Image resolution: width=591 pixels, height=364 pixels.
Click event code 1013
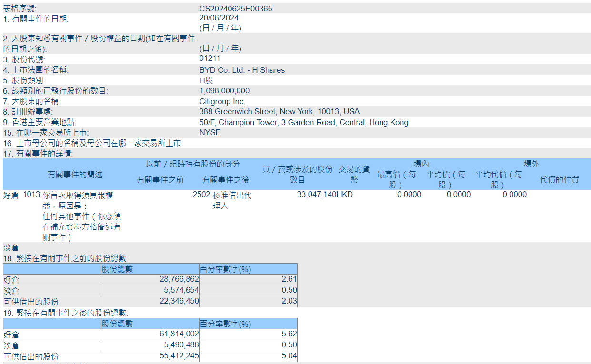pos(31,195)
